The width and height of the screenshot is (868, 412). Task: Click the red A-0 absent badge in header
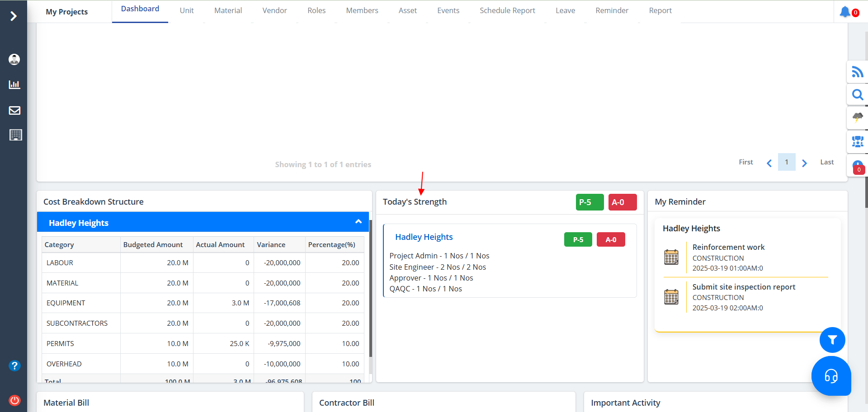(622, 202)
